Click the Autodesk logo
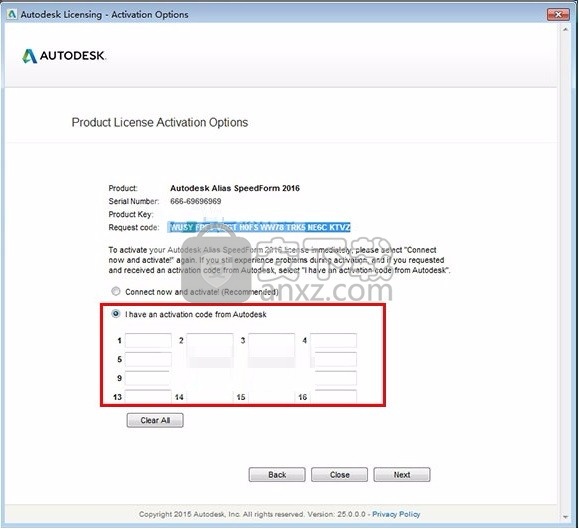The width and height of the screenshot is (579, 529). coord(64,56)
